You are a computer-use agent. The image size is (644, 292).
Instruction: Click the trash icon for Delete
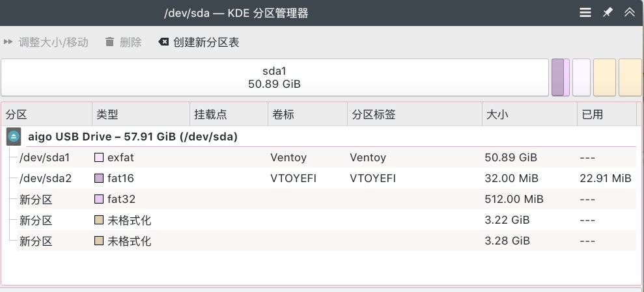(x=109, y=42)
